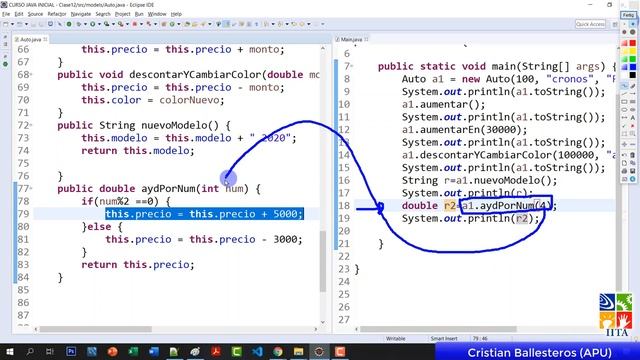This screenshot has height=360, width=640.
Task: Open the Run menu
Action: [x=139, y=14]
